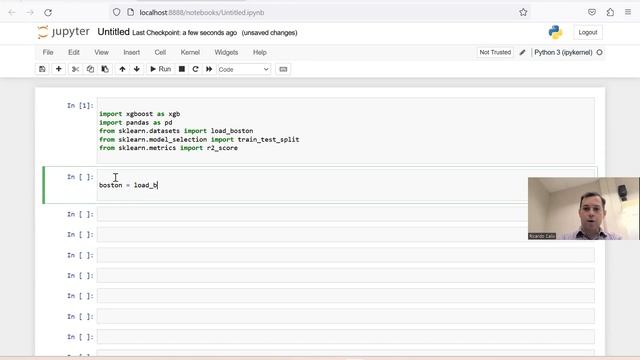Copy selected cells icon
Viewport: 640px width, 360px height.
coord(90,69)
